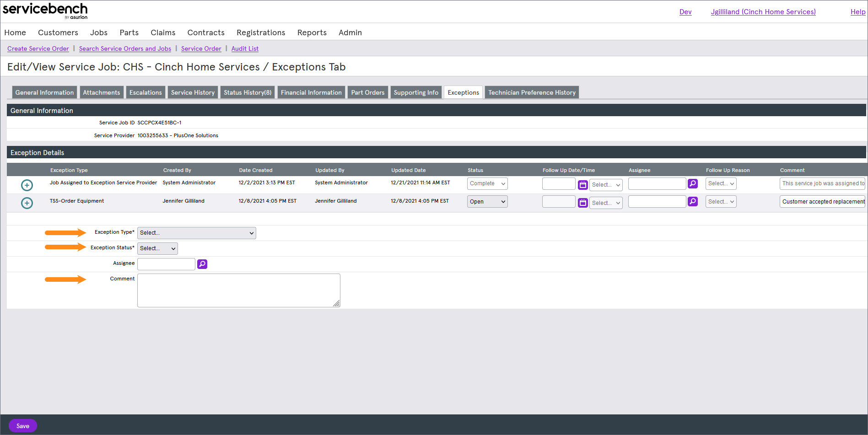The height and width of the screenshot is (435, 868).
Task: Open the Supporting Info tab
Action: click(x=416, y=92)
